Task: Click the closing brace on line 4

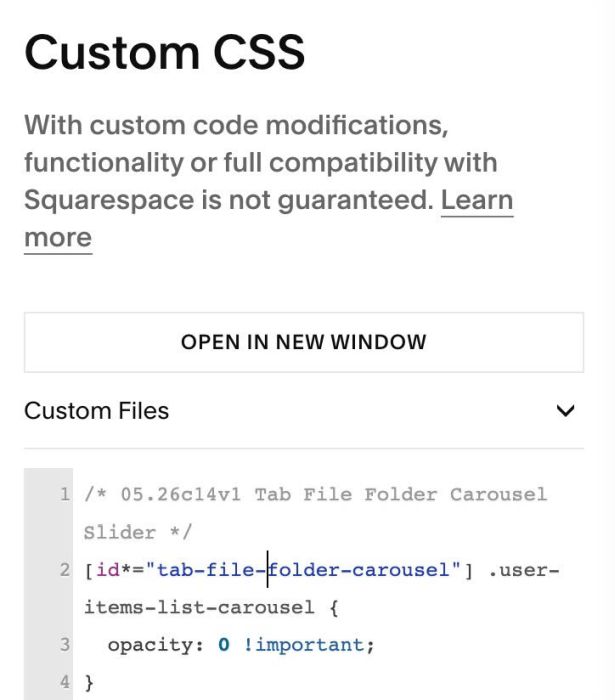Action: tap(89, 683)
